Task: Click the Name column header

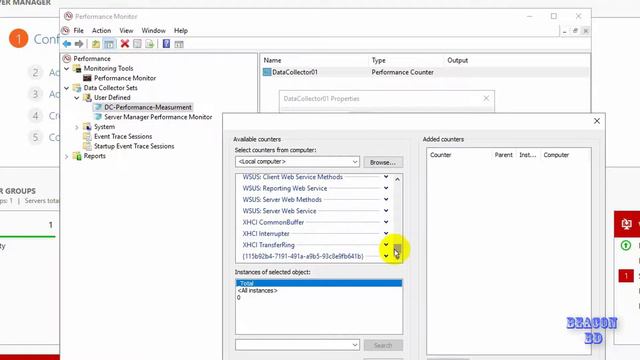Action: [273, 60]
